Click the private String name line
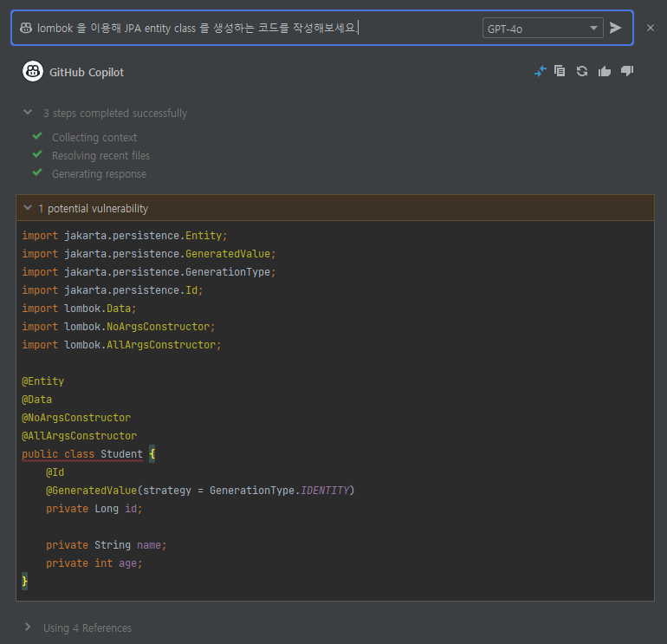Screen dimensions: 667x644 pos(107,545)
